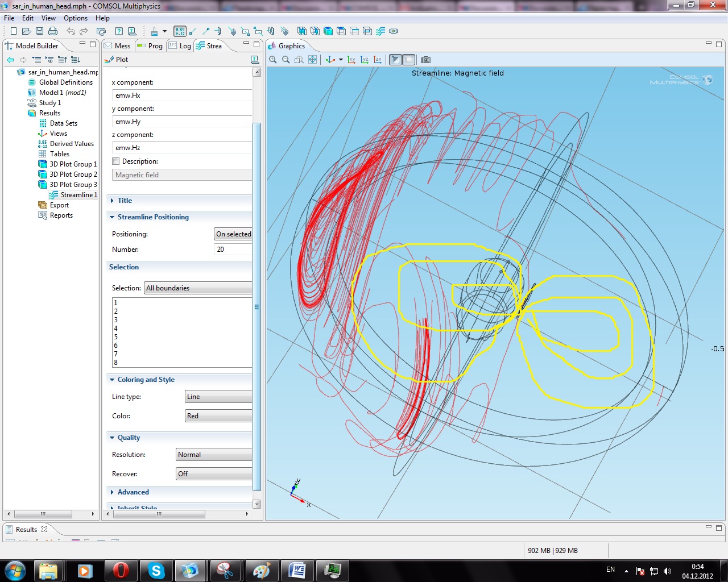Click the Save icon in main toolbar
The image size is (728, 582).
point(39,31)
